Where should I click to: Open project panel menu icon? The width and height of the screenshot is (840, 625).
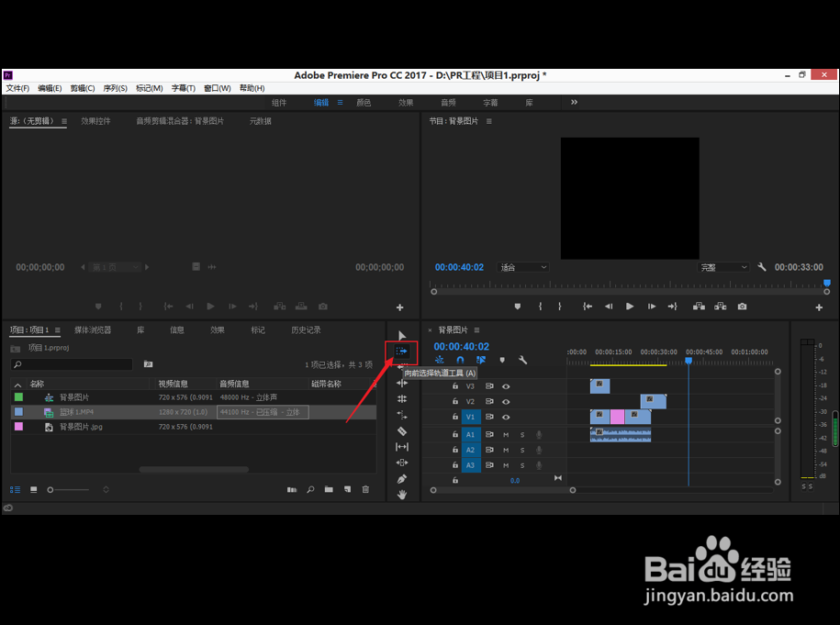pos(57,330)
